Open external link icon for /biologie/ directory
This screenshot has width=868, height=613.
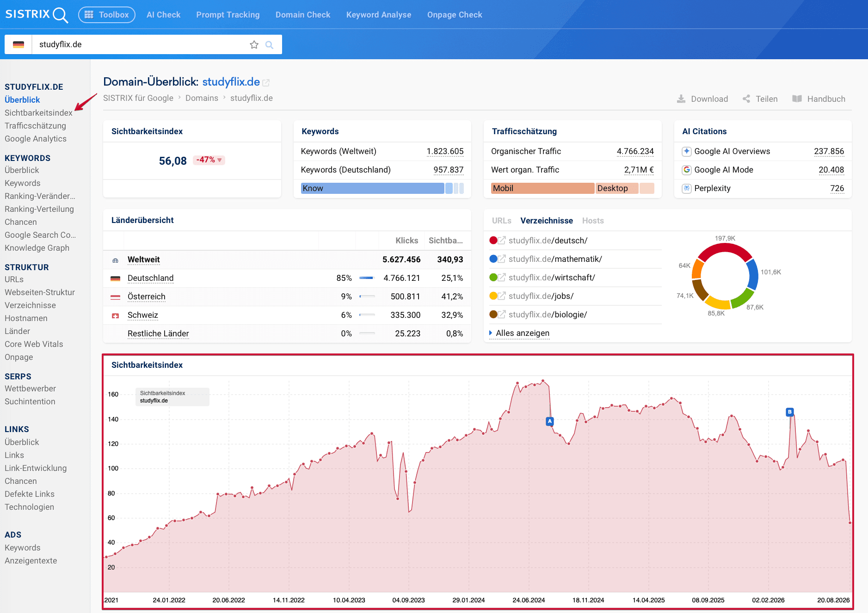coord(502,314)
